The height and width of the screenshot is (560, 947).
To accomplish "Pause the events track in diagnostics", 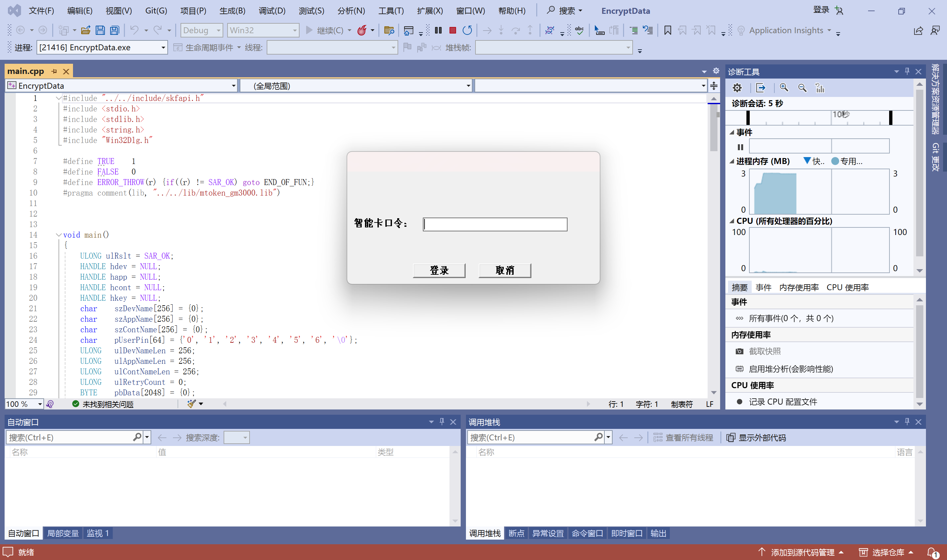I will coord(740,147).
